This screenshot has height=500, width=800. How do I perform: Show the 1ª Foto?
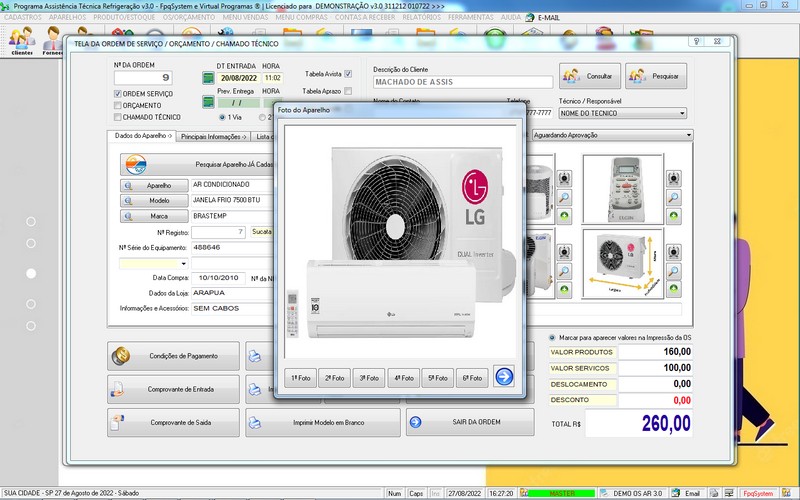click(301, 378)
